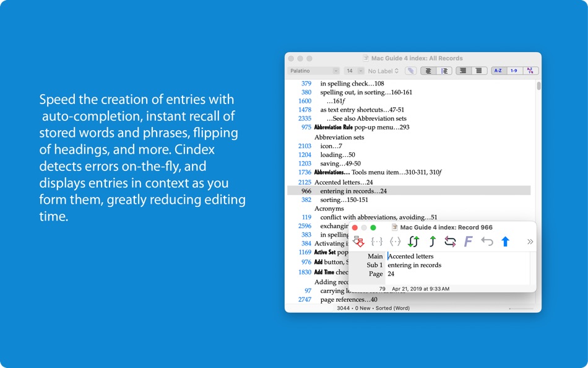588x368 pixels.
Task: Select the entry 'as text entry shortcuts…47-51'
Action: (362, 110)
